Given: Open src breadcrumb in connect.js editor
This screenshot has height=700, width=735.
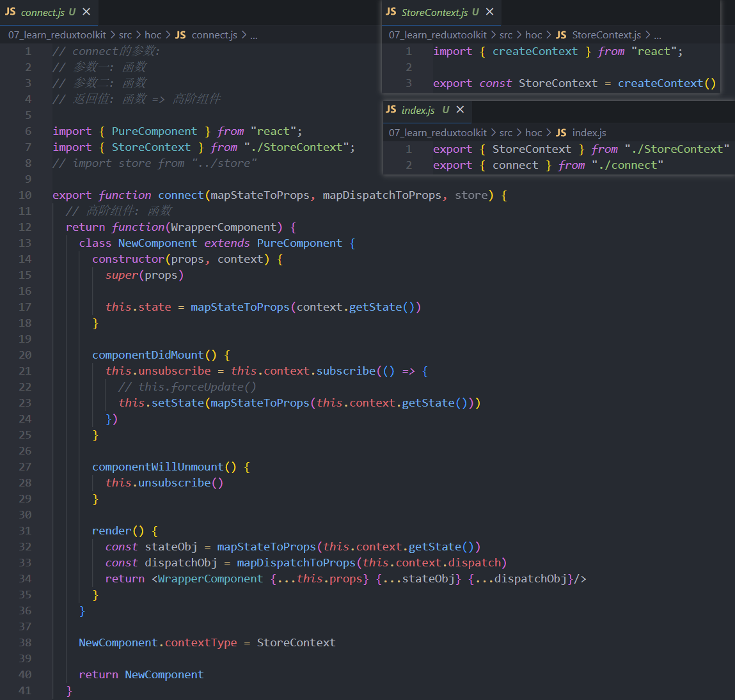Looking at the screenshot, I should pos(125,35).
